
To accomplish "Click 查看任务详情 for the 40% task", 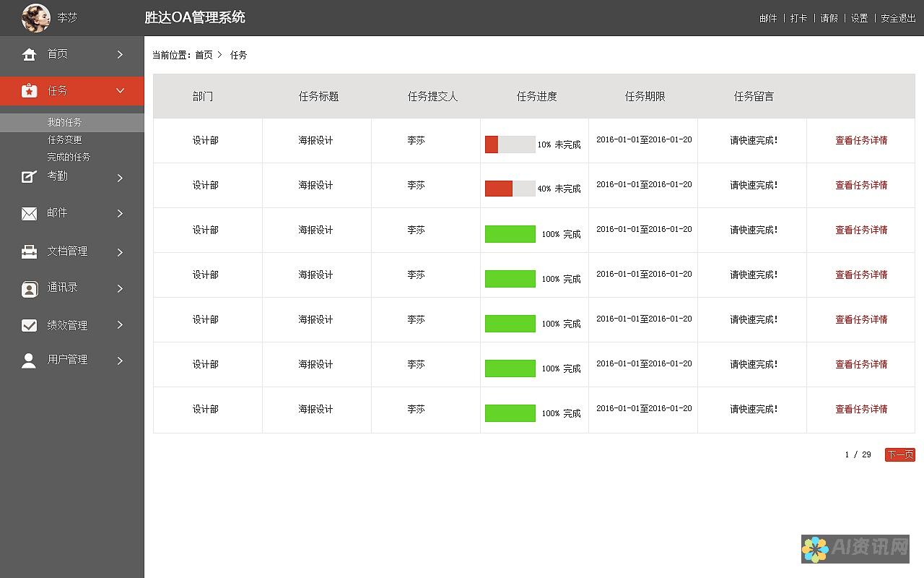I will click(861, 186).
